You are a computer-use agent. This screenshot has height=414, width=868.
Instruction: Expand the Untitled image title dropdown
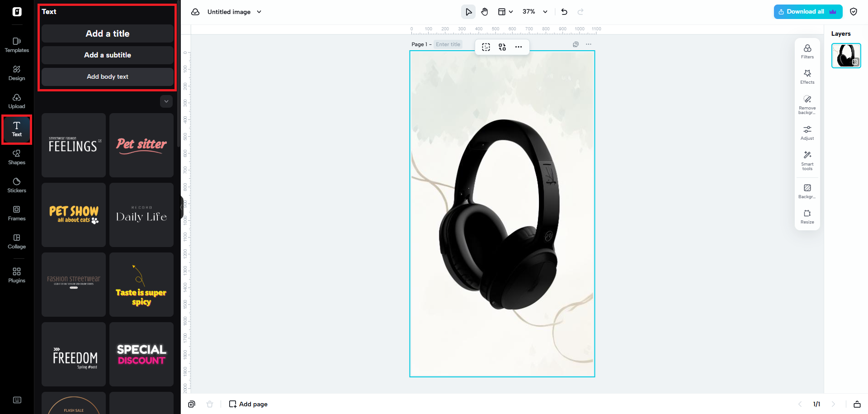tap(259, 12)
